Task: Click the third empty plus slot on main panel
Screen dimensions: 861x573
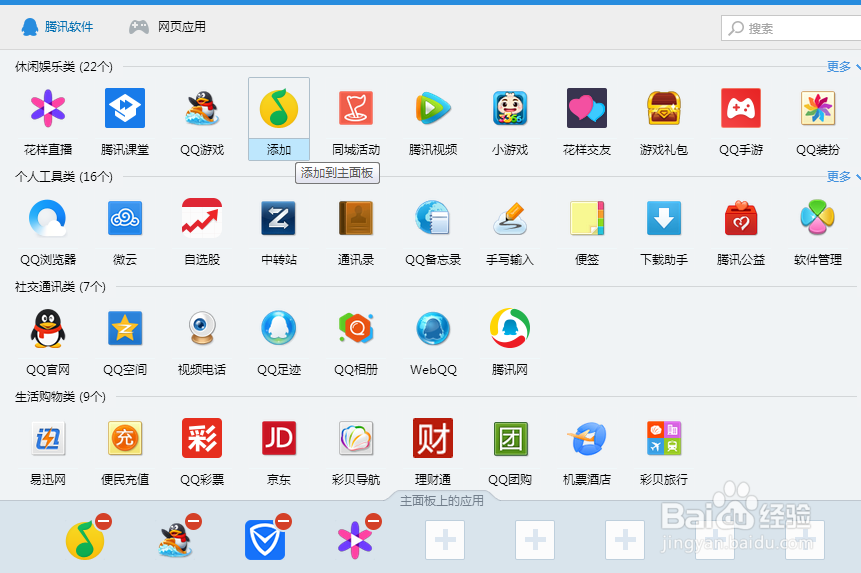Action: pos(625,540)
